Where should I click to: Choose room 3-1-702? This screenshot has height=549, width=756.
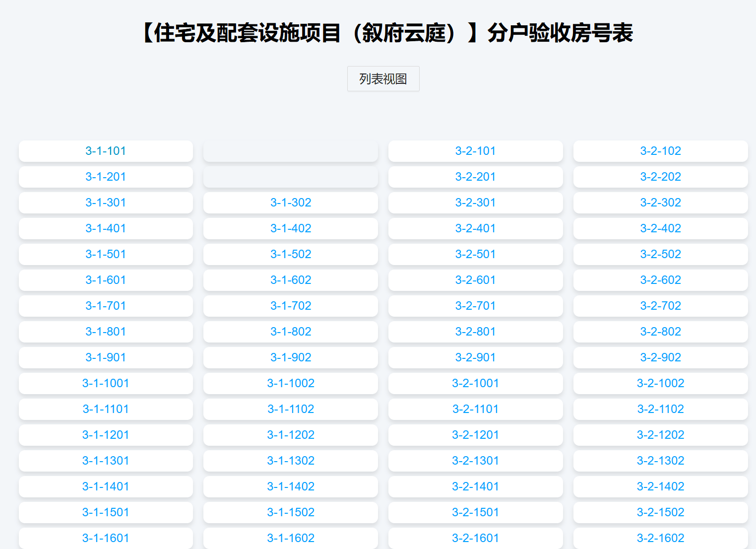(x=291, y=306)
